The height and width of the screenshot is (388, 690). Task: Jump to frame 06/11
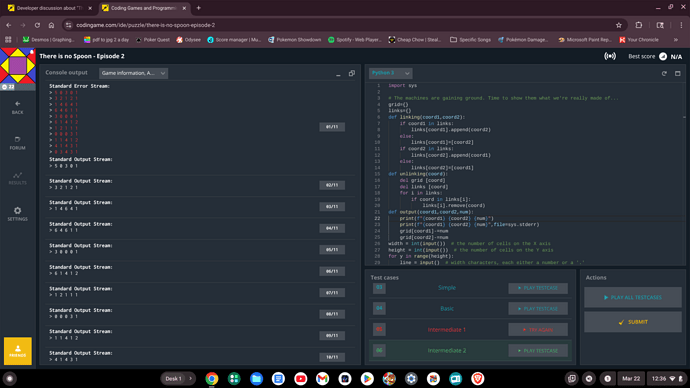tap(332, 271)
